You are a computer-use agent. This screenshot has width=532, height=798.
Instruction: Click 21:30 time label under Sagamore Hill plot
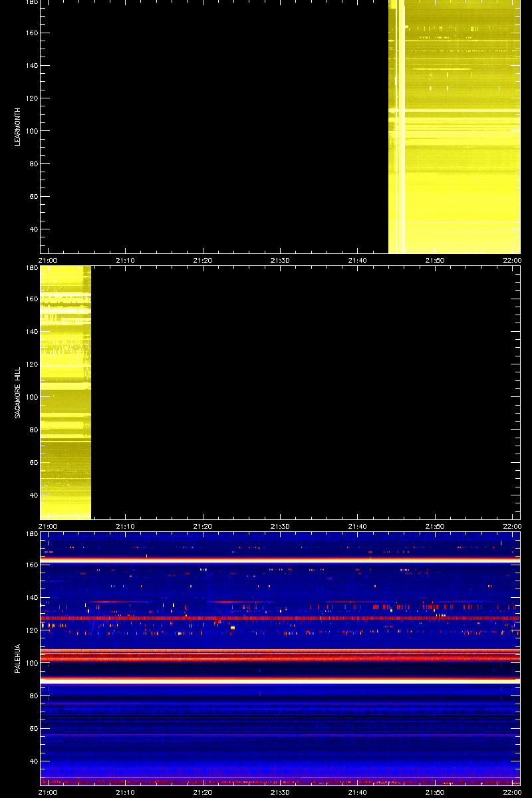[280, 526]
